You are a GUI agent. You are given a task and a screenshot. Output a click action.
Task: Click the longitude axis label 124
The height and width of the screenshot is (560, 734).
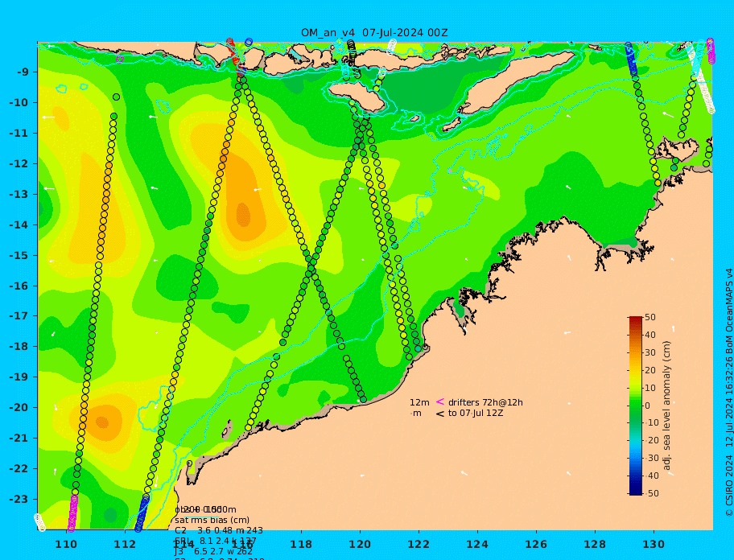click(x=477, y=544)
